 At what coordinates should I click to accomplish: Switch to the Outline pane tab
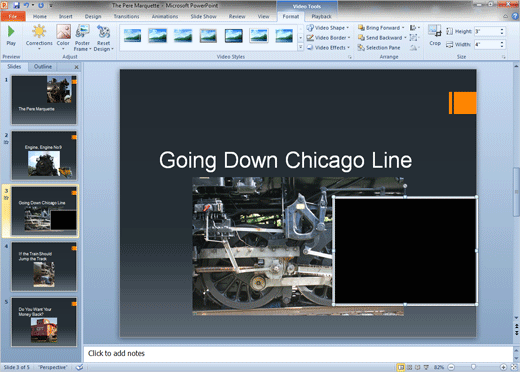click(x=43, y=67)
